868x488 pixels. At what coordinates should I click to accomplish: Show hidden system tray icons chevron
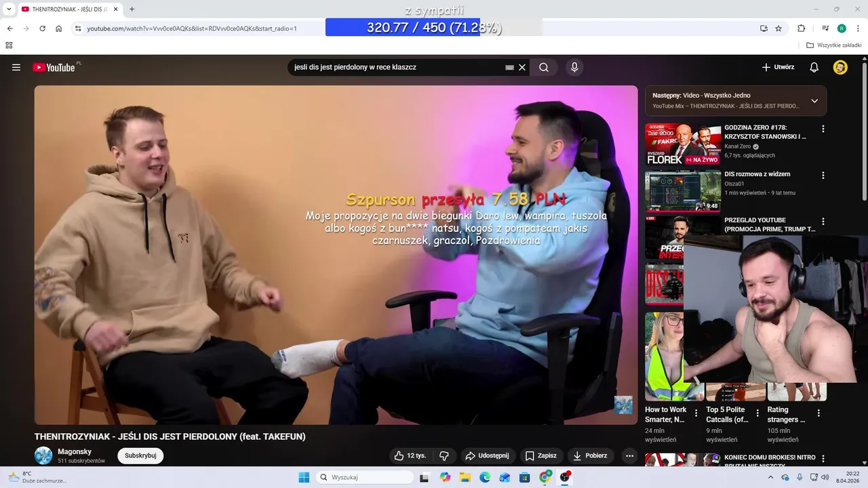click(x=772, y=477)
